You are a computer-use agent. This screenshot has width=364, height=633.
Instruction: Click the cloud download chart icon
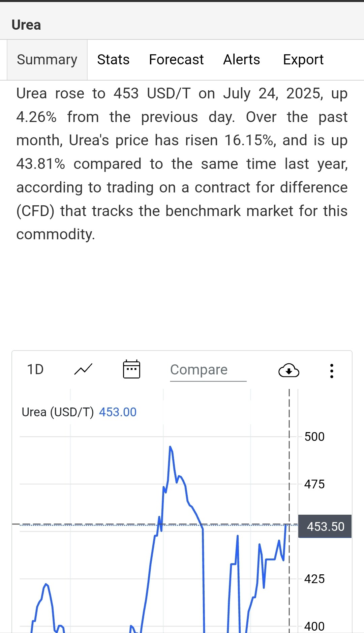tap(289, 370)
